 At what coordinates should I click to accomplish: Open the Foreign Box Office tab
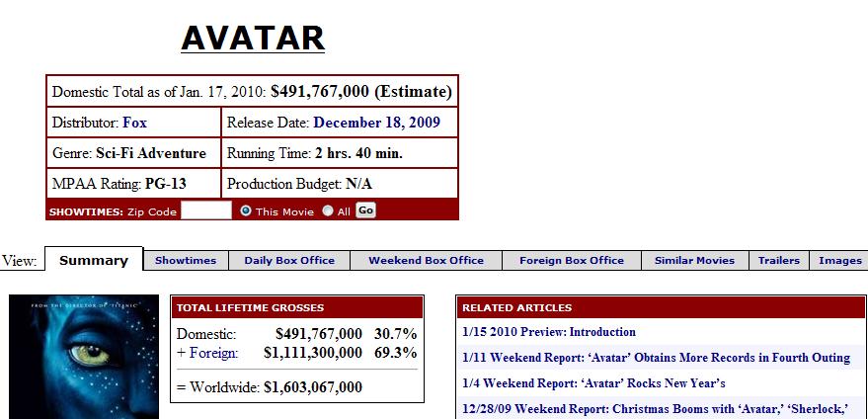coord(572,261)
